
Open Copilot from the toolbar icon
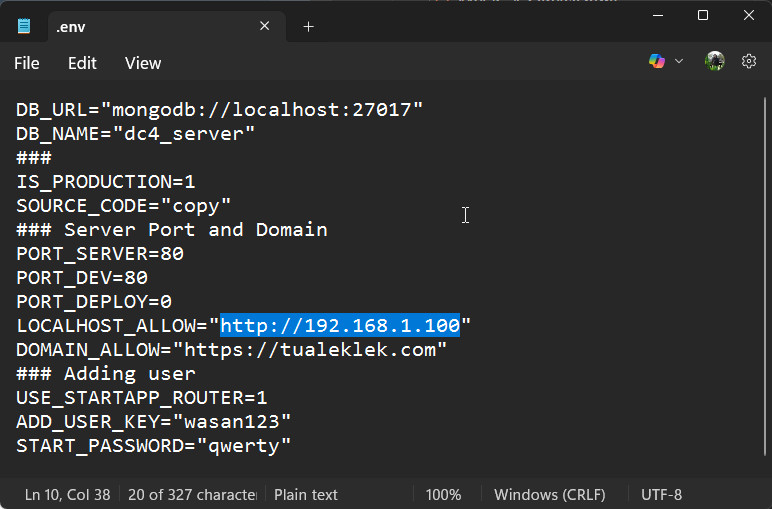657,62
